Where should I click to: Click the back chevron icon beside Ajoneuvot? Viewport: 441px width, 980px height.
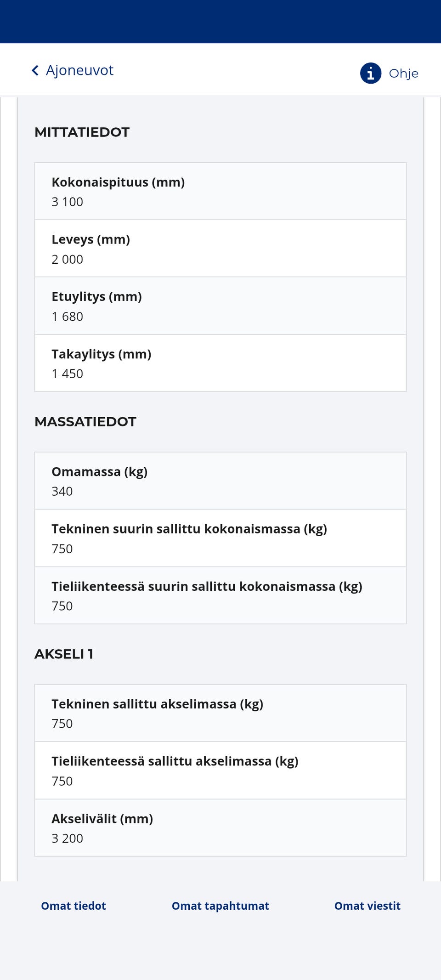[35, 70]
